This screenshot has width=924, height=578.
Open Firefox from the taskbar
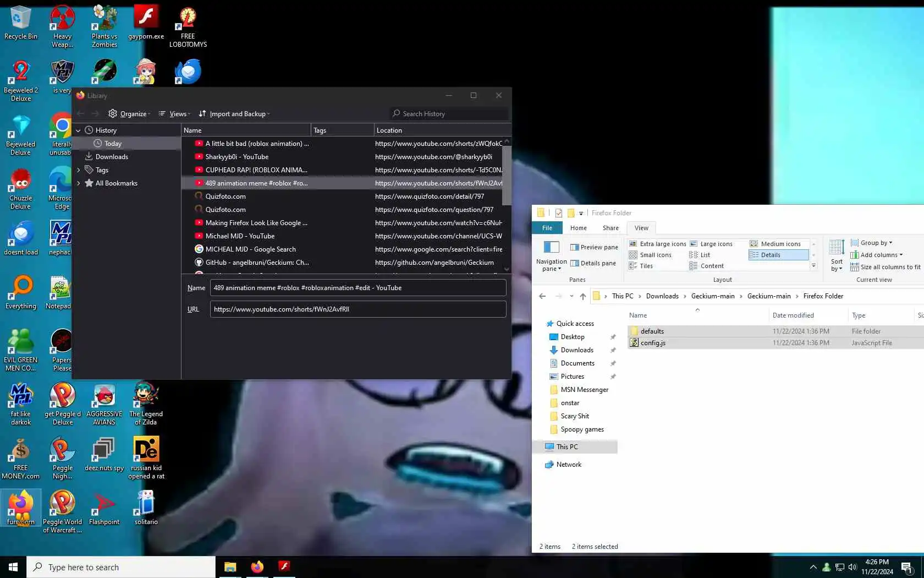click(x=257, y=566)
